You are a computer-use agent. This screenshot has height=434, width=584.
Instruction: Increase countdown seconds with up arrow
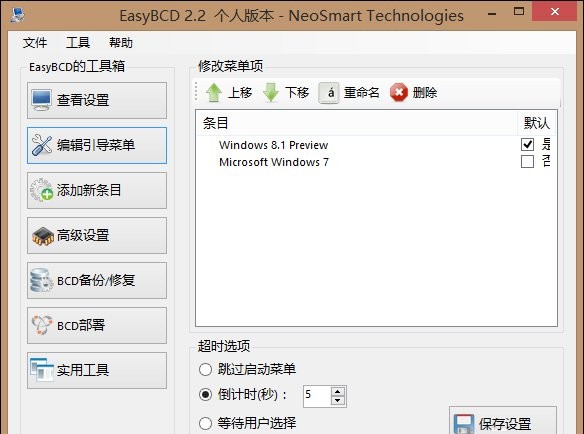pos(337,392)
